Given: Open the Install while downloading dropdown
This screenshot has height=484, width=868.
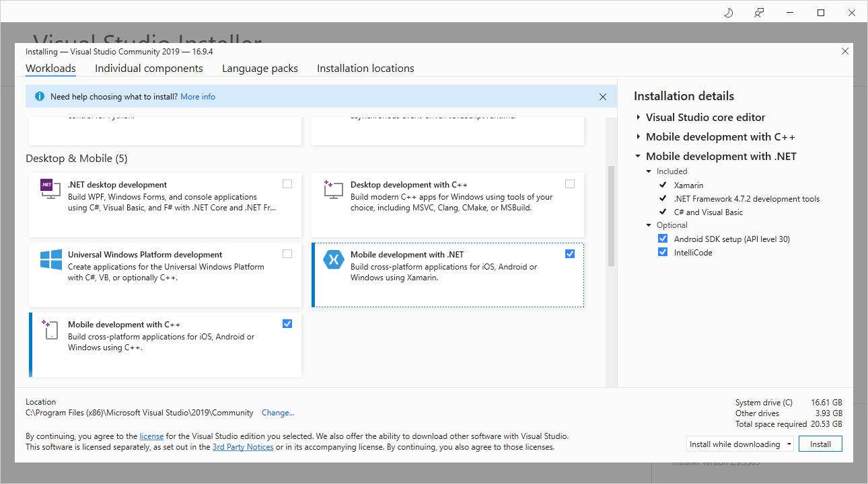Looking at the screenshot, I should pyautogui.click(x=789, y=444).
